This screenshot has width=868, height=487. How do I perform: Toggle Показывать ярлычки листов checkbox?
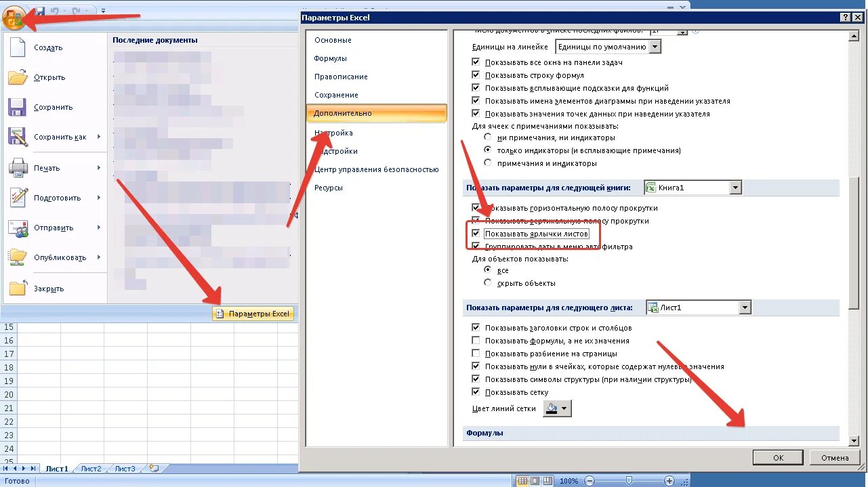[476, 234]
